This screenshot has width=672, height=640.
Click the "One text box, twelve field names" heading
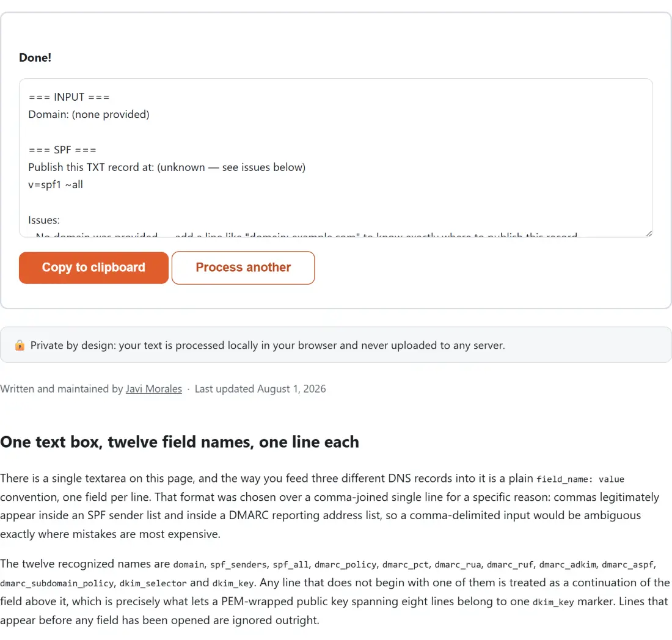180,442
